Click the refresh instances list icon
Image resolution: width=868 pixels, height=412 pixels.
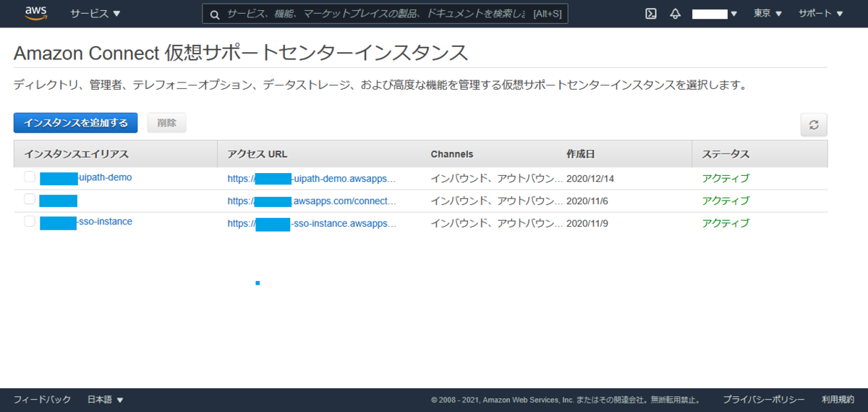coord(814,125)
